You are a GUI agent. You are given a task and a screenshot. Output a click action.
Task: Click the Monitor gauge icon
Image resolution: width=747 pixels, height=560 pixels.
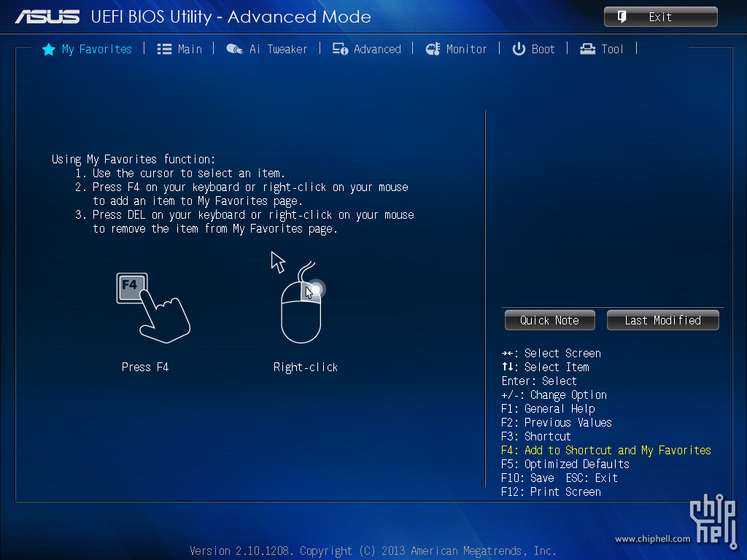433,49
